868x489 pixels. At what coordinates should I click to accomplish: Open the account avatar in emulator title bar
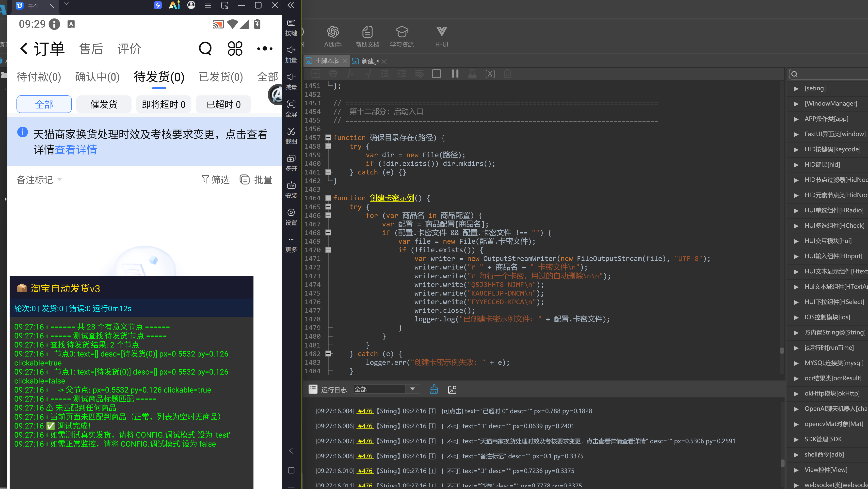(191, 5)
